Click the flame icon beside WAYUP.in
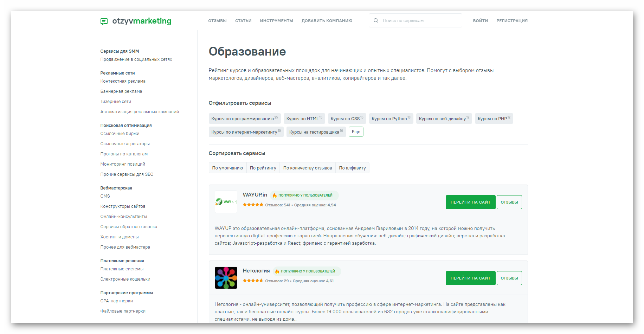This screenshot has width=644, height=334. 275,195
